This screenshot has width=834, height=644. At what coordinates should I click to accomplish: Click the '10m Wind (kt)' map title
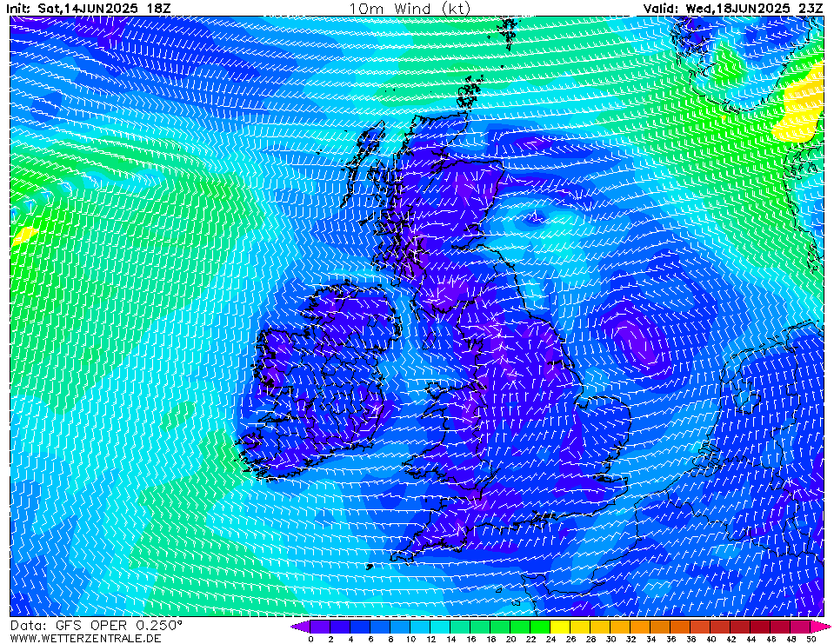click(x=410, y=9)
